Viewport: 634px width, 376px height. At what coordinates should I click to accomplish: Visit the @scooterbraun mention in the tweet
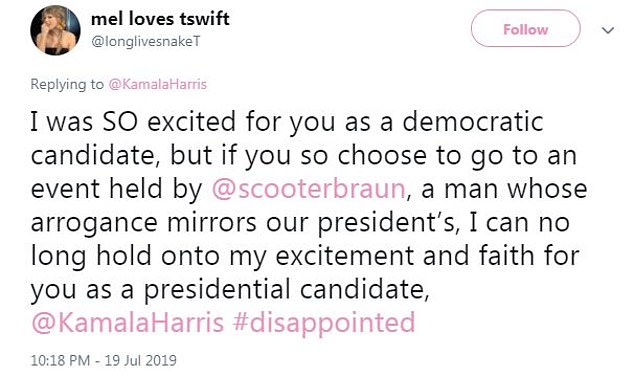coord(309,189)
